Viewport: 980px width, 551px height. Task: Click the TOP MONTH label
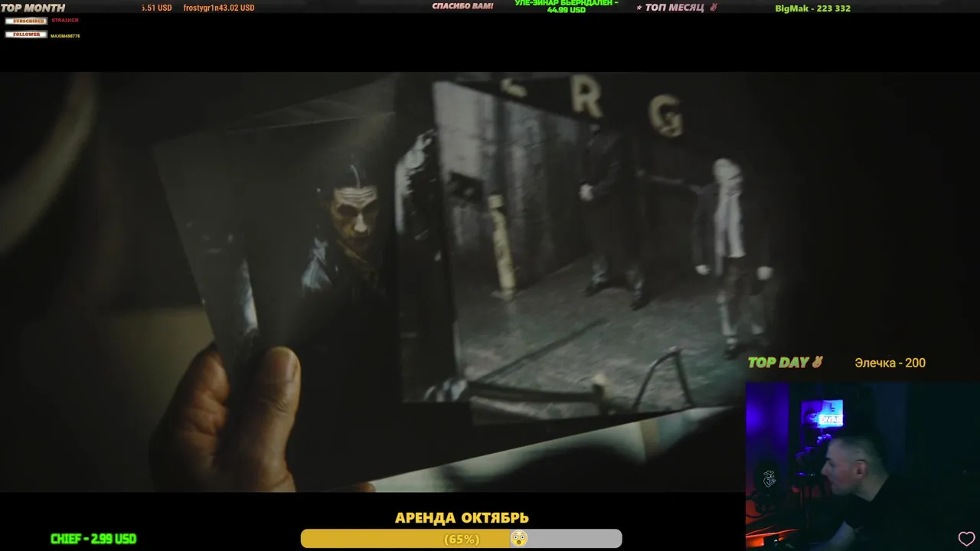[x=33, y=8]
